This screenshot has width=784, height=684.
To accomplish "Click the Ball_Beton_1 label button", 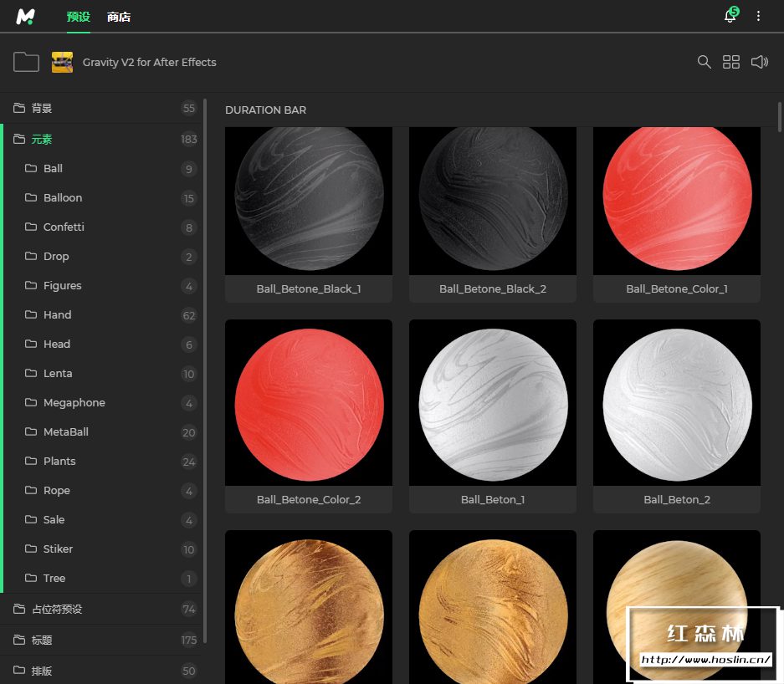I will pos(492,500).
